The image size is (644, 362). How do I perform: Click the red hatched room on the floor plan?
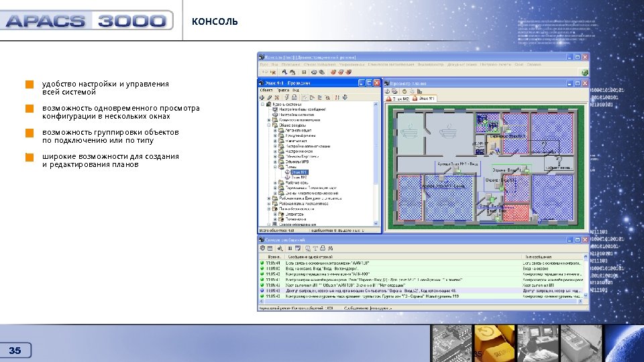point(517,213)
